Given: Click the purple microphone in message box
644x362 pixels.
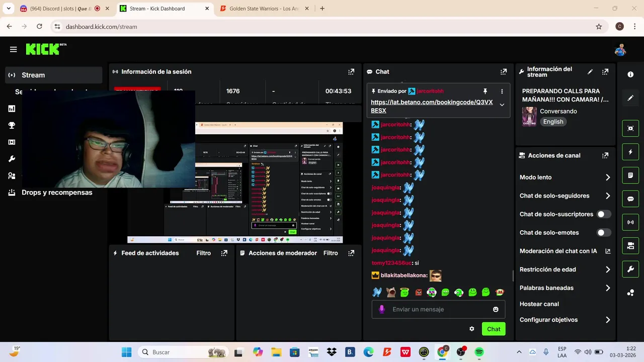Looking at the screenshot, I should (x=382, y=309).
